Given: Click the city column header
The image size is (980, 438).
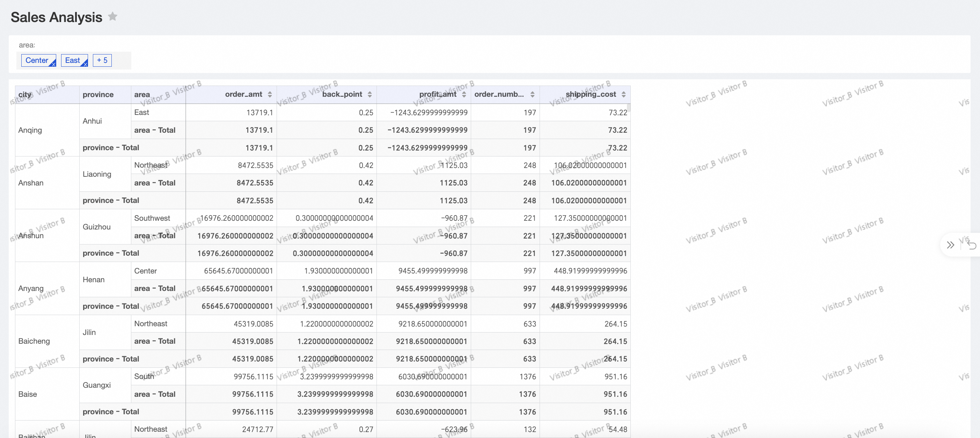Looking at the screenshot, I should click(25, 94).
